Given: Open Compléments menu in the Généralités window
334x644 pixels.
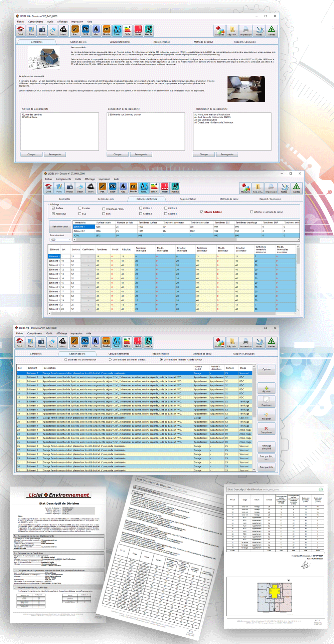Looking at the screenshot, I should coord(36,22).
